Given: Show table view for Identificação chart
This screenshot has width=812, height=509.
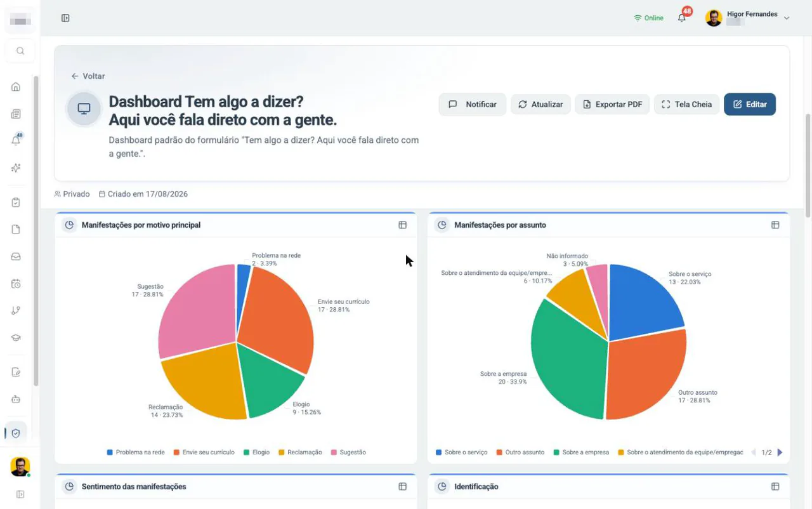Looking at the screenshot, I should click(775, 486).
